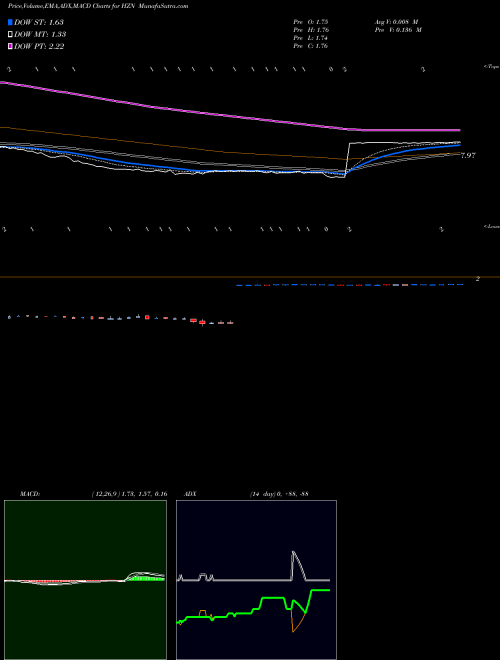Click the green MACD histogram chart panel

coord(85,580)
